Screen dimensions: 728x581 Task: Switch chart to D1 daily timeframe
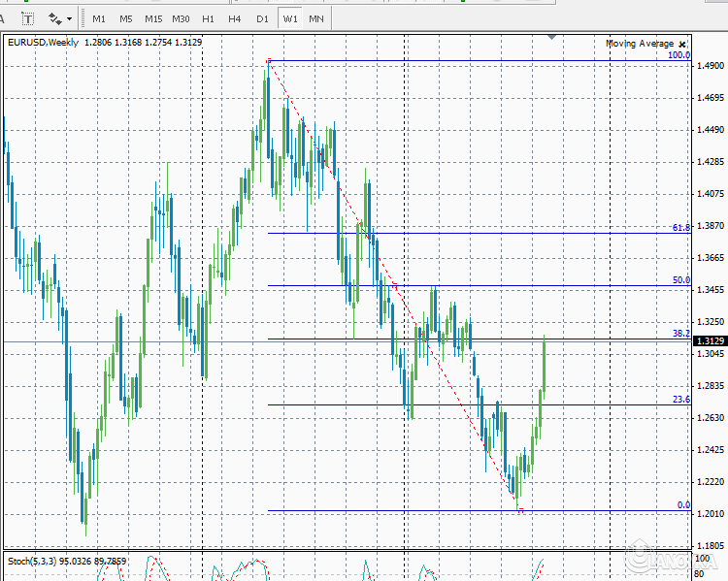pyautogui.click(x=262, y=18)
